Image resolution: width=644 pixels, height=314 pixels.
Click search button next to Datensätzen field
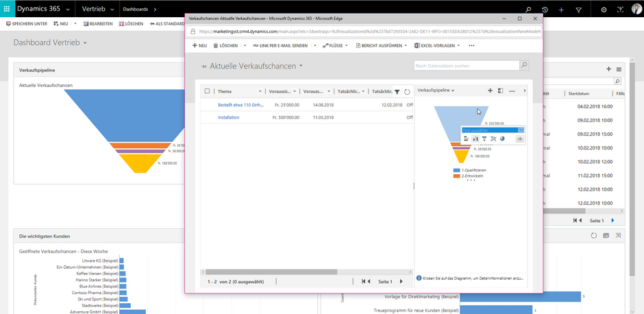[525, 65]
